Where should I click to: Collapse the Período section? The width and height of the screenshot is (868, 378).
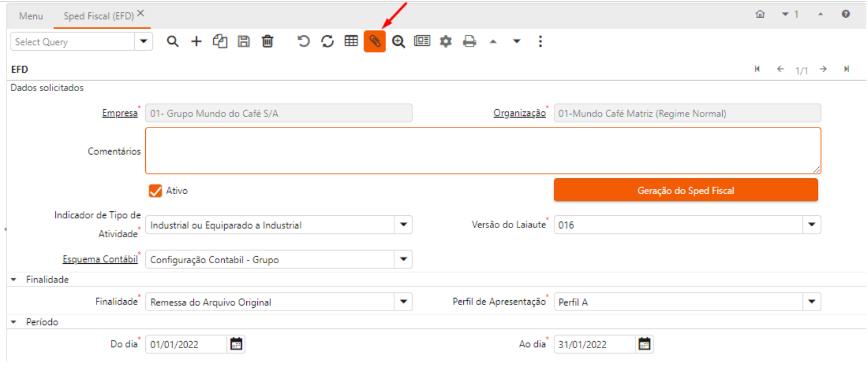point(14,322)
